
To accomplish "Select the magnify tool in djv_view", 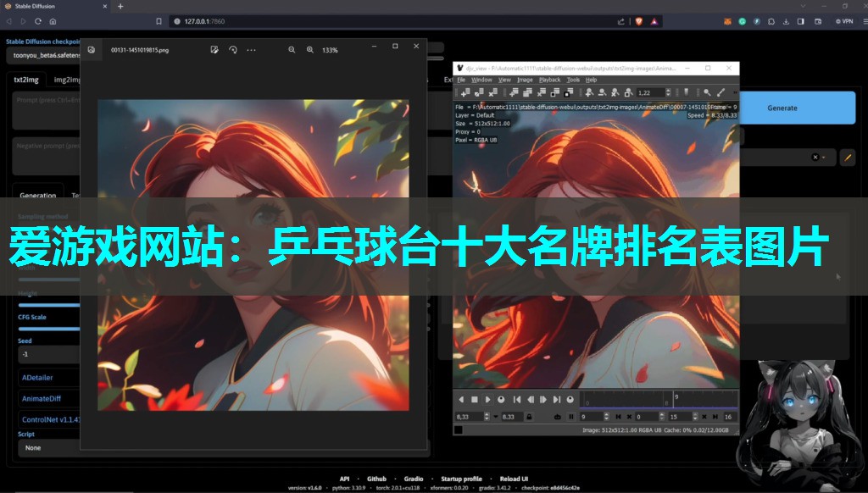I will point(707,92).
